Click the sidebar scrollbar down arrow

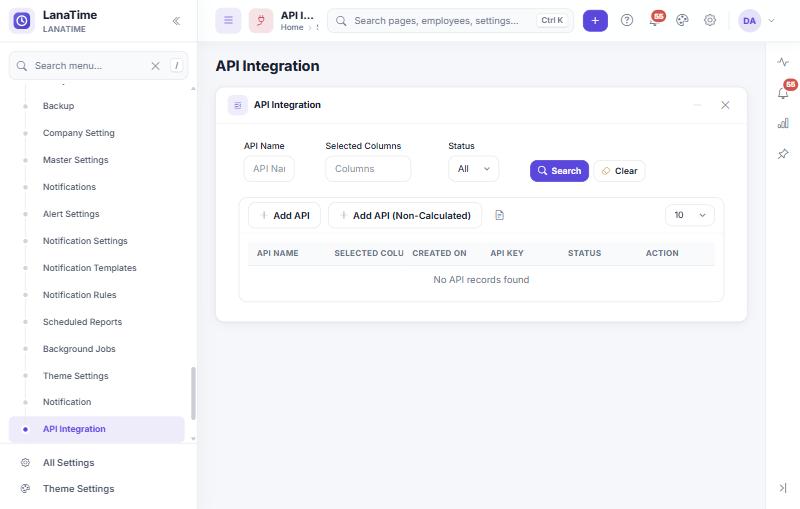pyautogui.click(x=193, y=439)
